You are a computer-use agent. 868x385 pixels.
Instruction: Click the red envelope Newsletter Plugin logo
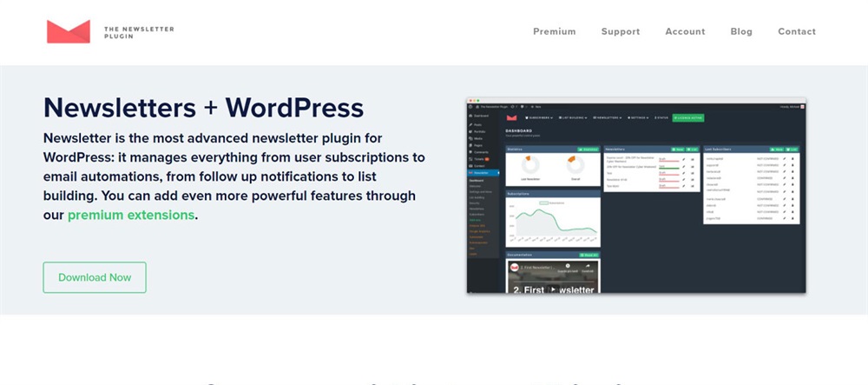coord(69,31)
